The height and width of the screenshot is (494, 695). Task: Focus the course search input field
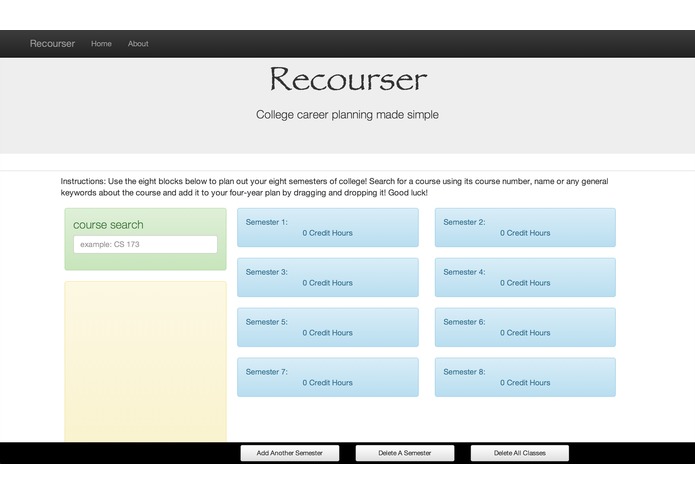coord(145,244)
